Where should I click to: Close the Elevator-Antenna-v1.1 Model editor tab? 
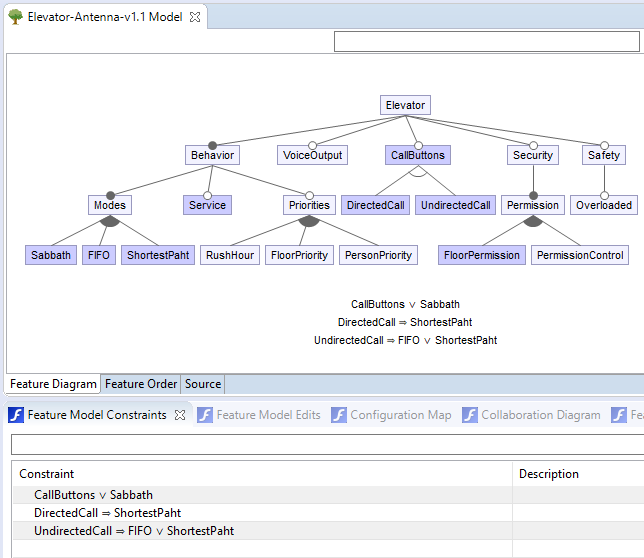[x=195, y=17]
